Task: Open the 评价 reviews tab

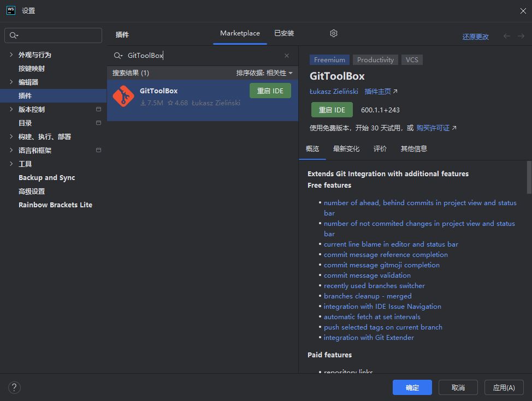Action: [380, 149]
